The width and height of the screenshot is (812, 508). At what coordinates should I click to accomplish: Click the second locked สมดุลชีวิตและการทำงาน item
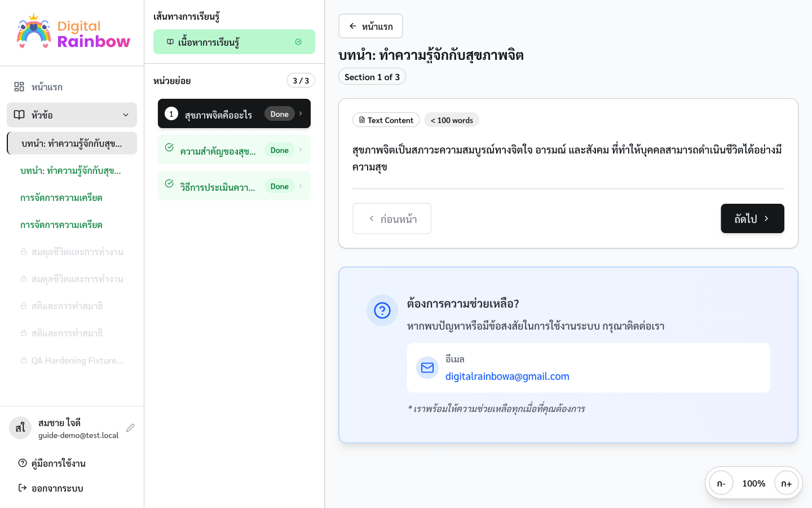coord(72,279)
